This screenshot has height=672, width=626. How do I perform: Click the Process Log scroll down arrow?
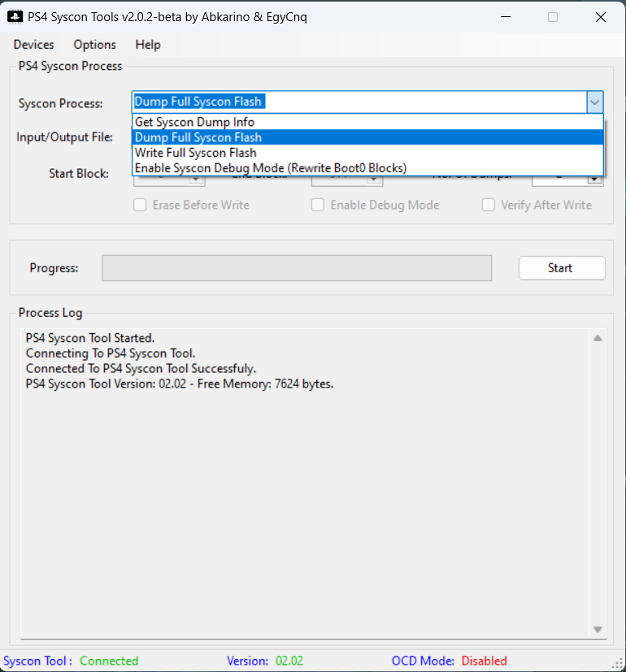(598, 630)
